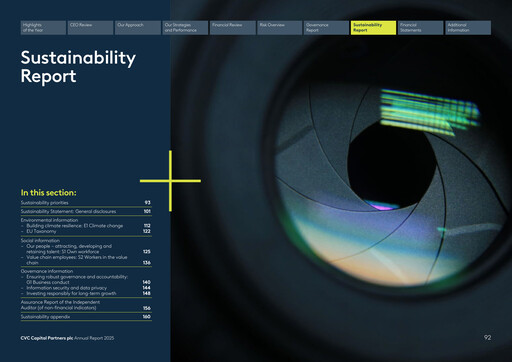Click page number 93 in the contents
This screenshot has height=362, width=512.
[x=148, y=203]
